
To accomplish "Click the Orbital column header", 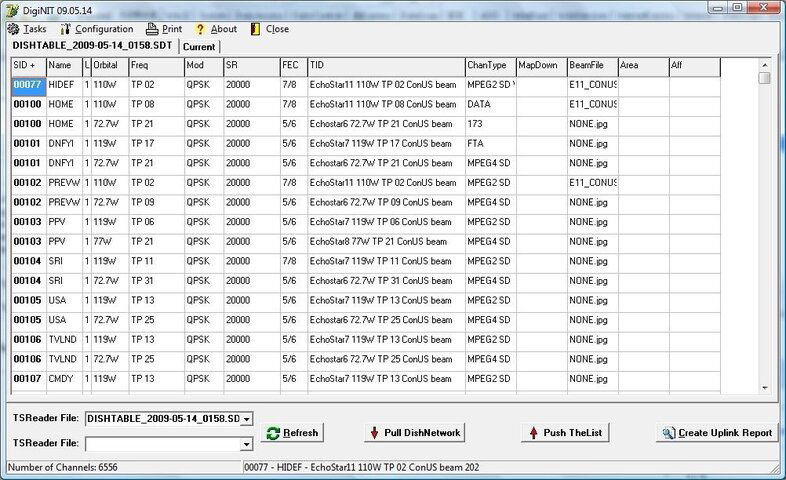I will point(110,66).
